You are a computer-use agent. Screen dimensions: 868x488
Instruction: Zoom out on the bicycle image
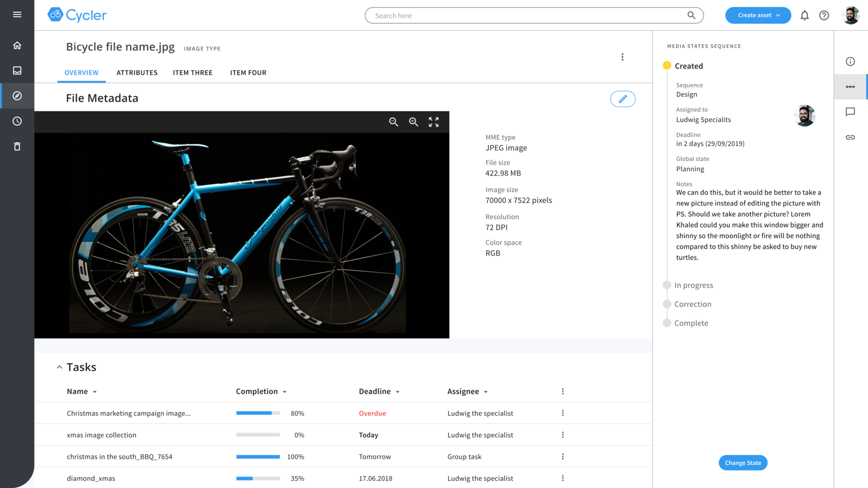[393, 122]
